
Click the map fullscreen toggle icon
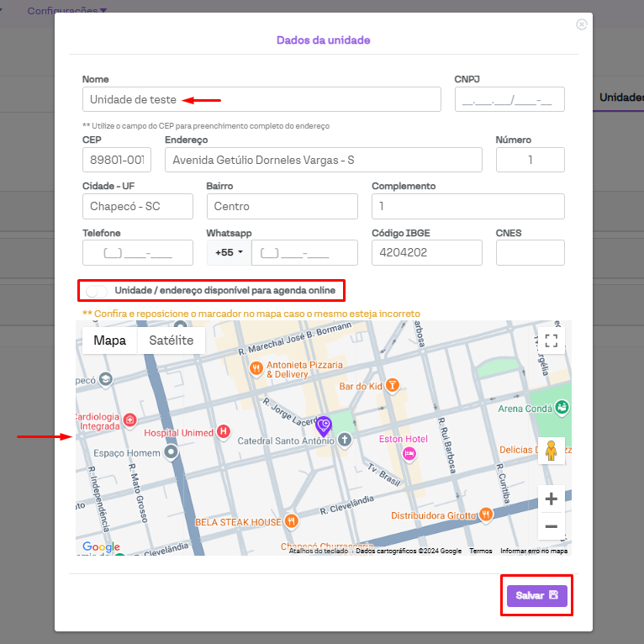click(x=551, y=340)
